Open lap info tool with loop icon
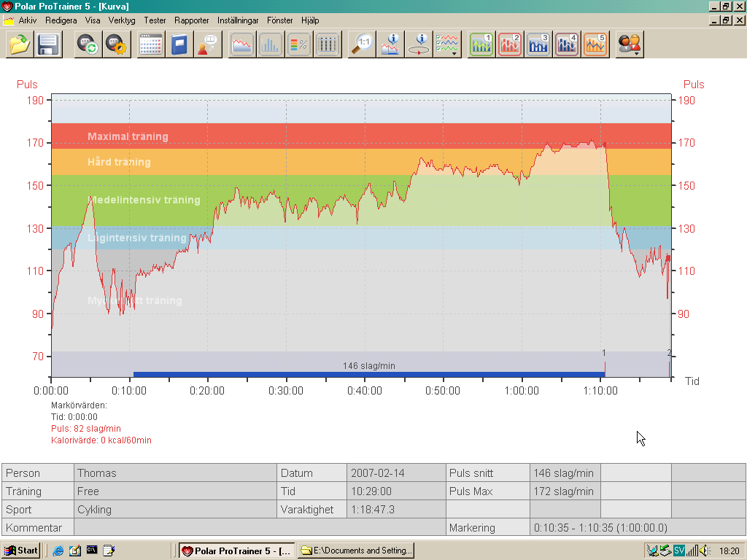747x560 pixels. [419, 44]
